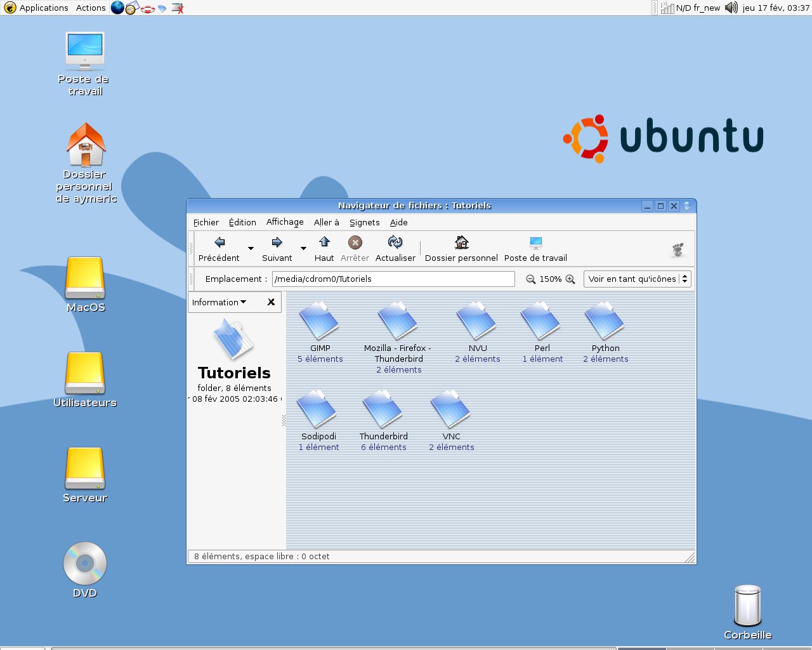Screen dimensions: 812x650
Task: Open the Signets menu
Action: point(364,222)
